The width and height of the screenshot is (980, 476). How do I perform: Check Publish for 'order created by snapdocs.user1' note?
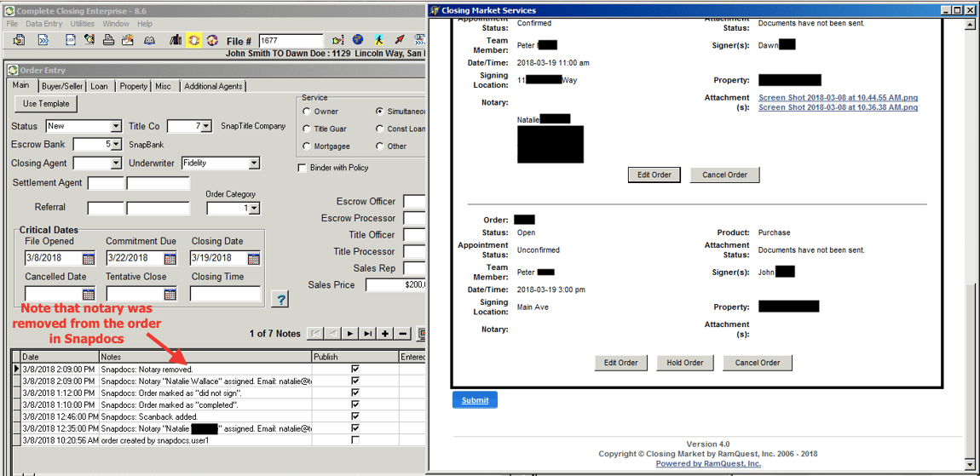point(355,440)
